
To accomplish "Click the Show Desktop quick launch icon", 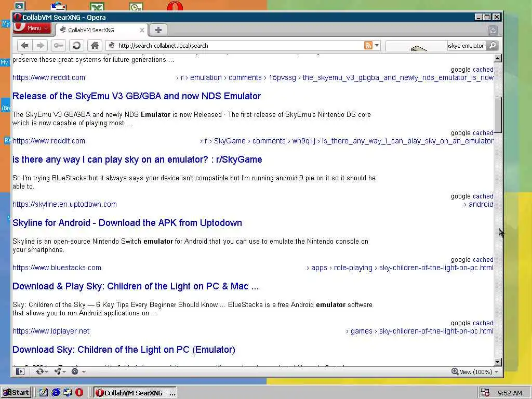I will coord(44,393).
